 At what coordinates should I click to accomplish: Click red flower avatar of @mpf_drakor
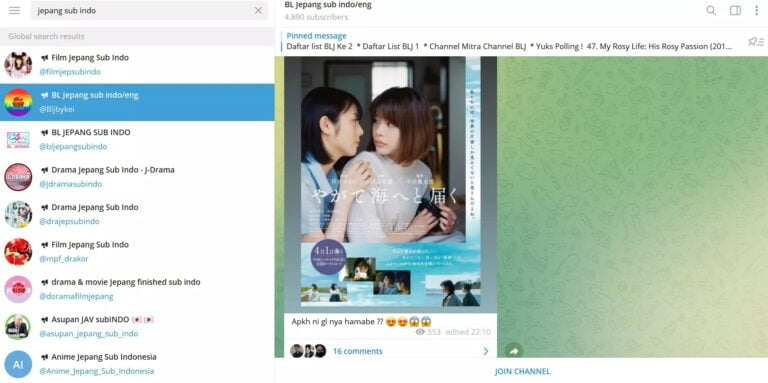pos(18,252)
